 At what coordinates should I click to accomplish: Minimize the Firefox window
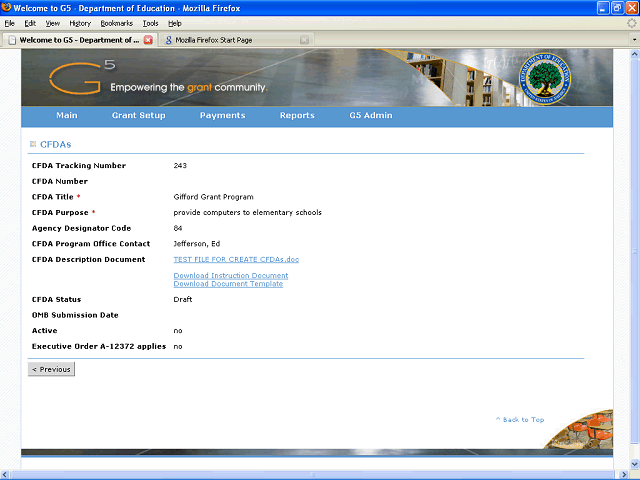(x=603, y=8)
